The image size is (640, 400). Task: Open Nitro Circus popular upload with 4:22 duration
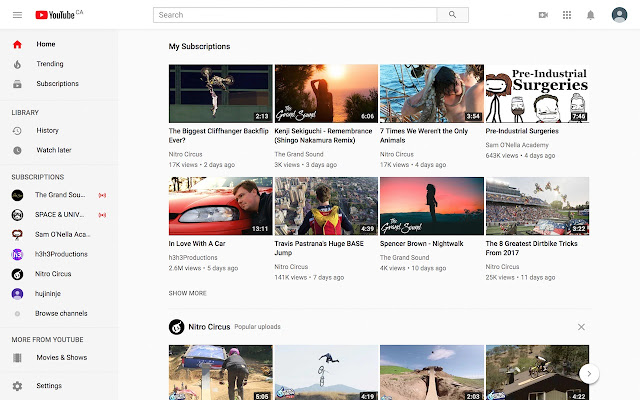coord(537,372)
